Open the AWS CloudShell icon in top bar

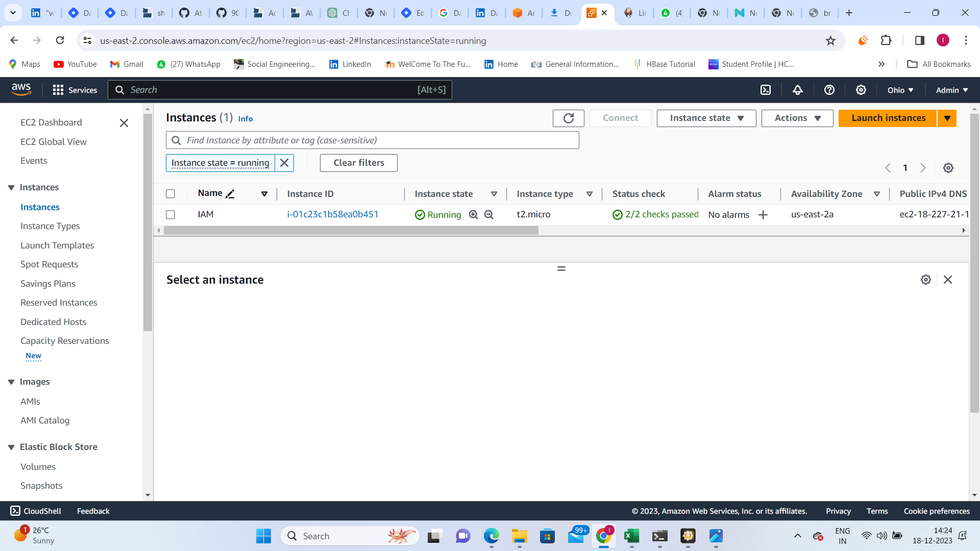click(766, 90)
